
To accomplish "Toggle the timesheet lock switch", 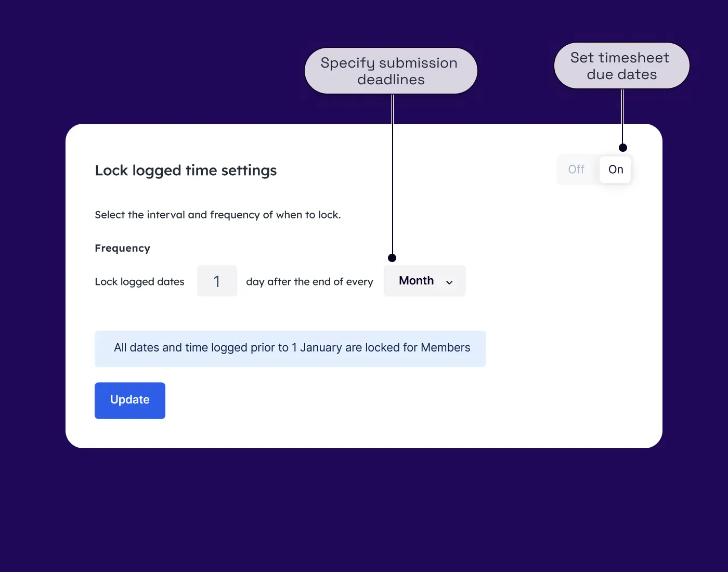I will [x=594, y=169].
